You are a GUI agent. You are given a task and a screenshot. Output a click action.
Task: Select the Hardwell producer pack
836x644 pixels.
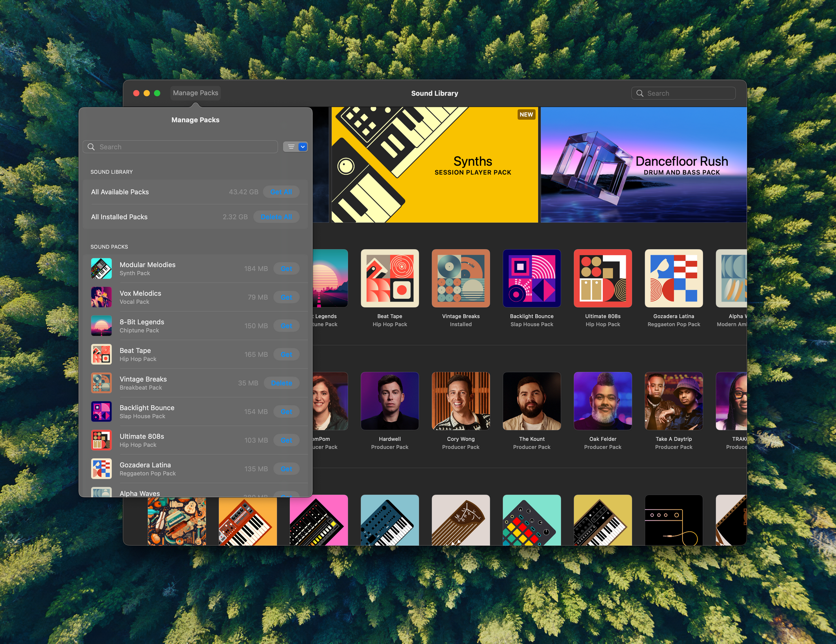[x=389, y=401]
